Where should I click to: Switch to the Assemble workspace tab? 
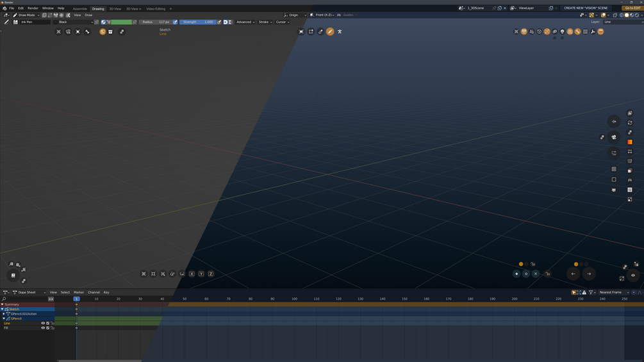tap(79, 8)
